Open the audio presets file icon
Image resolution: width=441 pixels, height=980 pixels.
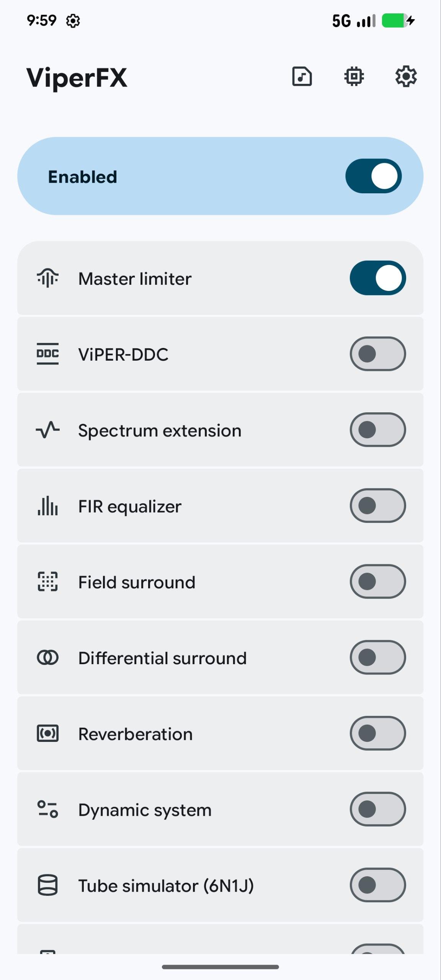pos(302,76)
